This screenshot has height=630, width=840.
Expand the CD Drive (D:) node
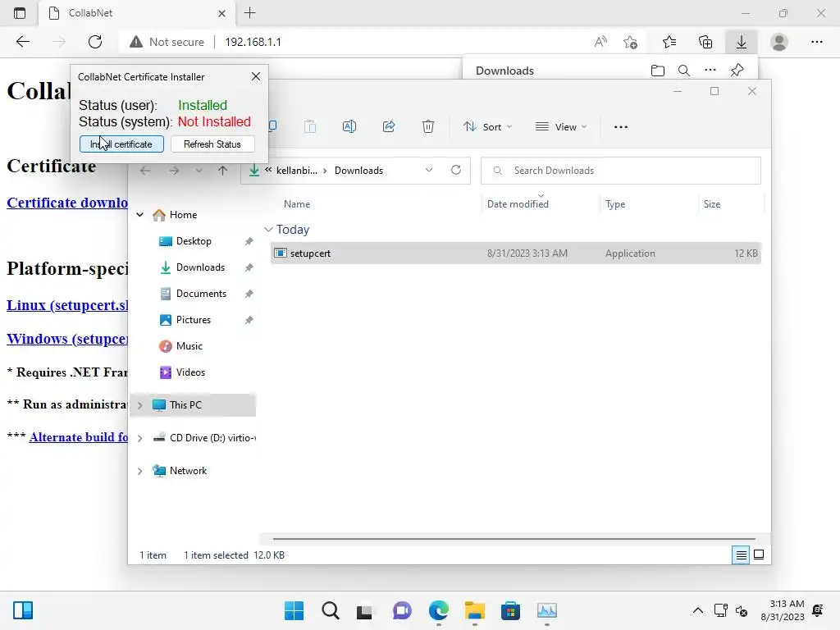tap(139, 438)
